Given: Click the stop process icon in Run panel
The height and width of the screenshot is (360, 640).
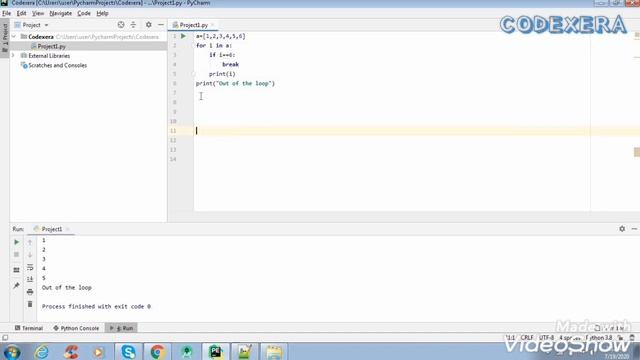Looking at the screenshot, I should (x=17, y=255).
